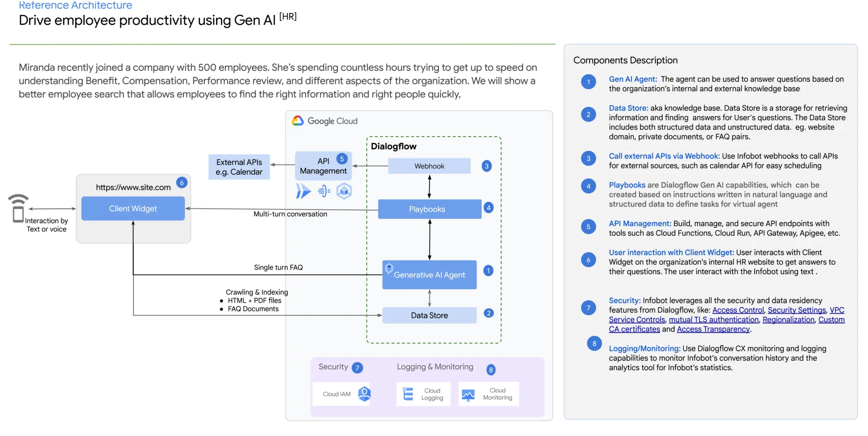This screenshot has width=868, height=436.
Task: Click the External APIs e.g. Calendar box
Action: (x=239, y=167)
